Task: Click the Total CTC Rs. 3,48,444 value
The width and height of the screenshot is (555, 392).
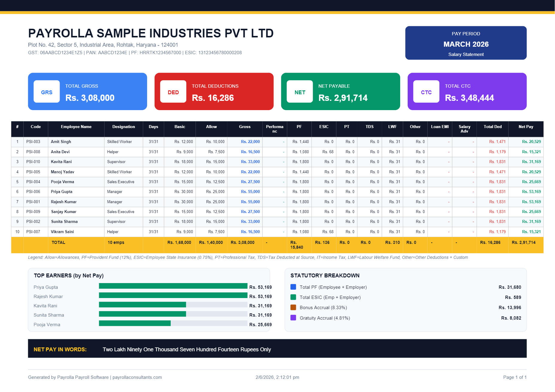Action: tap(469, 98)
